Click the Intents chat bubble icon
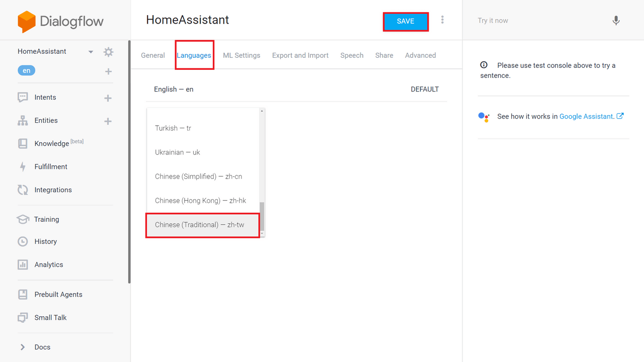The width and height of the screenshot is (644, 362). [x=23, y=98]
